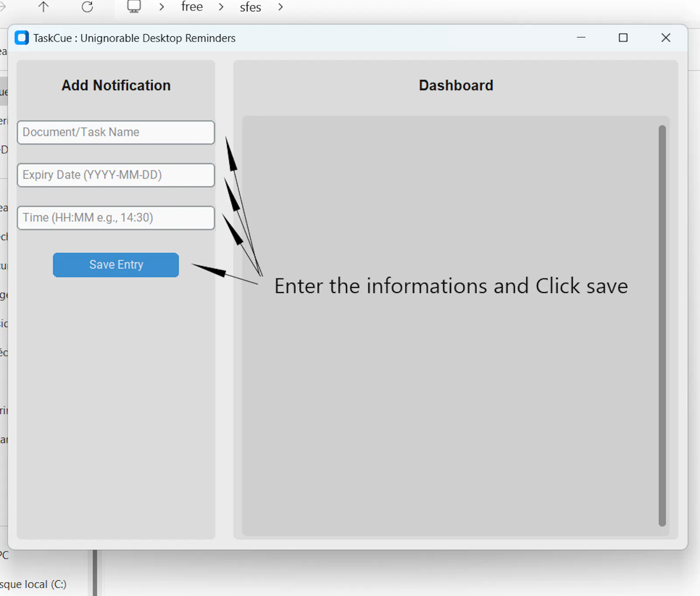This screenshot has width=700, height=596.
Task: Minimize the TaskCue window
Action: (581, 38)
